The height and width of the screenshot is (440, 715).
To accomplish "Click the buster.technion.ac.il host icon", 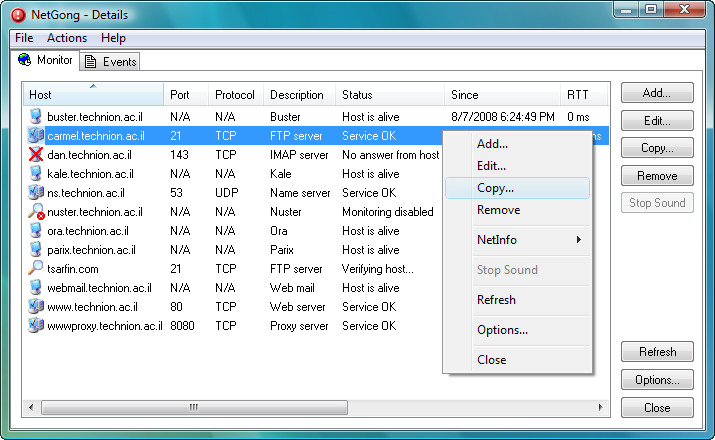I will click(x=36, y=117).
